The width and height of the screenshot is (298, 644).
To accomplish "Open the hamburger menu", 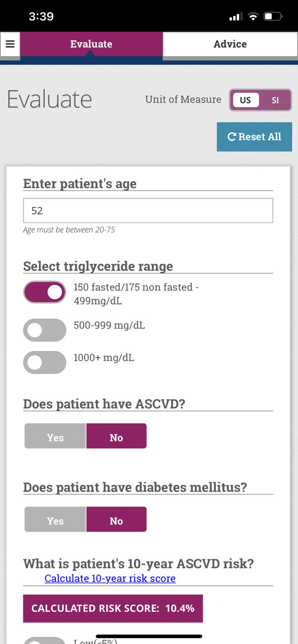I will 10,44.
